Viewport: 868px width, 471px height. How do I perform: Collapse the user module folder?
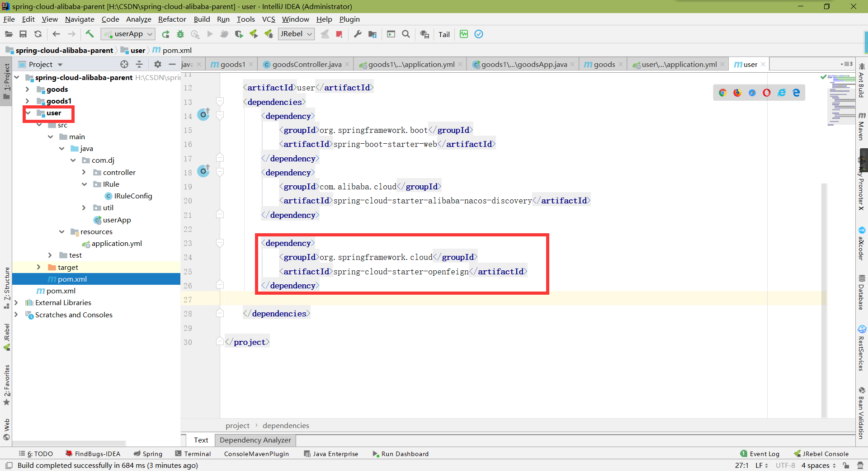coord(28,113)
